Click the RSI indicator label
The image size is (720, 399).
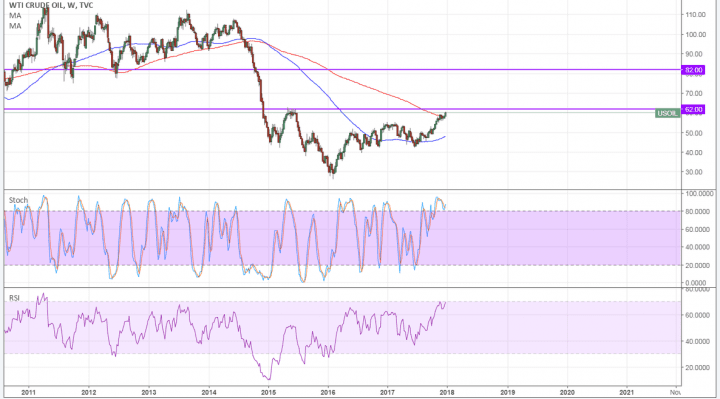[x=14, y=298]
